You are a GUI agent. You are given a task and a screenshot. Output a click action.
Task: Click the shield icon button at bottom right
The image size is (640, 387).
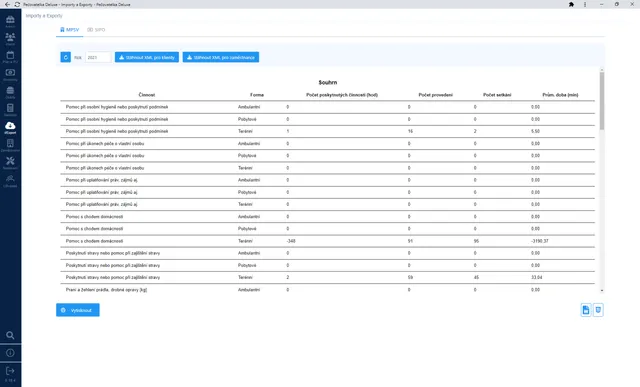click(598, 310)
